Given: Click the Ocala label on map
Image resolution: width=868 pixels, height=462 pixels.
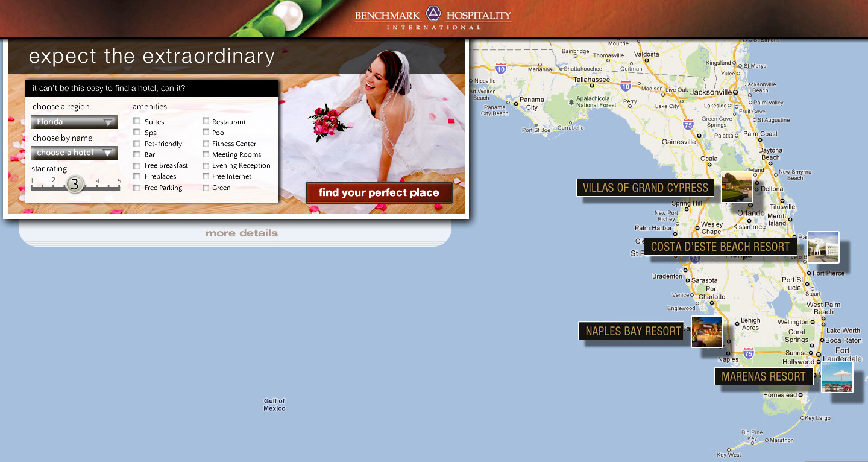Looking at the screenshot, I should [x=709, y=159].
